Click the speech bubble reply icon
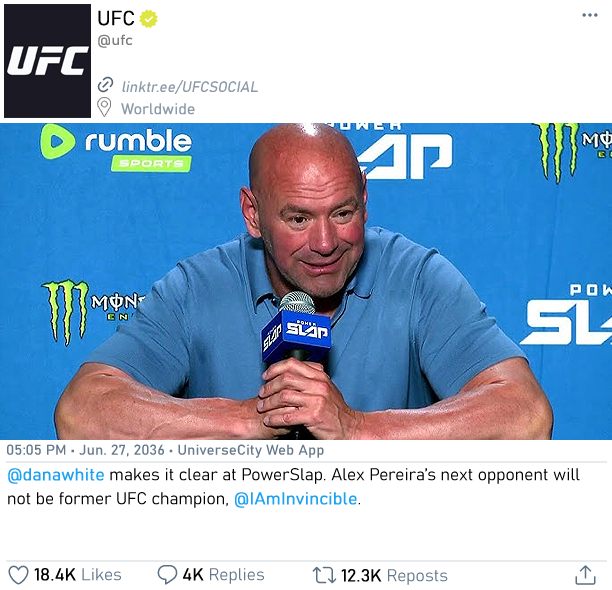 tap(167, 575)
